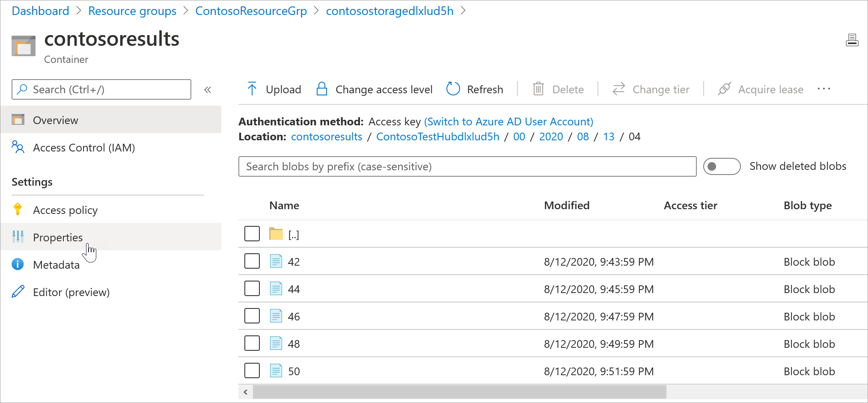Open the parent folder [..] icon
The height and width of the screenshot is (403, 868).
point(276,234)
